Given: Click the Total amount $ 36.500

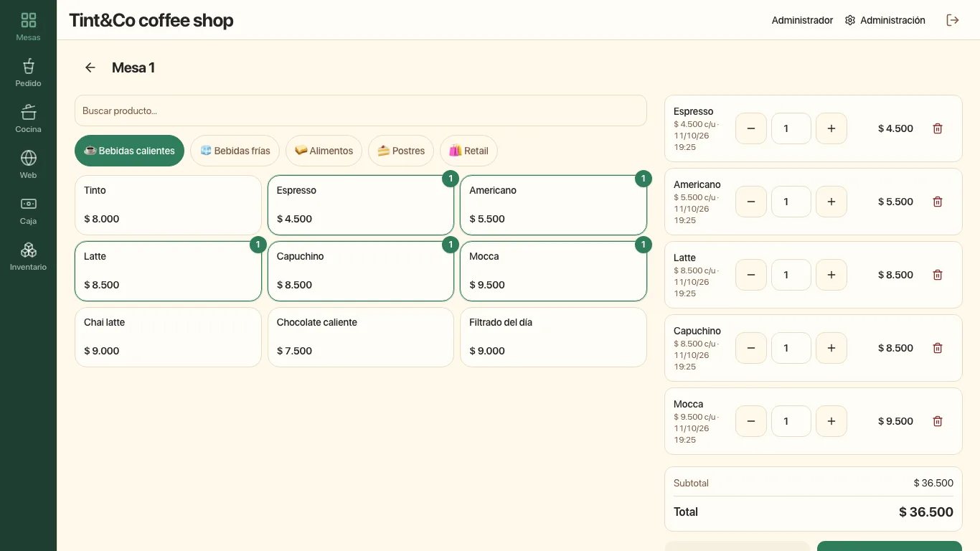Looking at the screenshot, I should (926, 512).
